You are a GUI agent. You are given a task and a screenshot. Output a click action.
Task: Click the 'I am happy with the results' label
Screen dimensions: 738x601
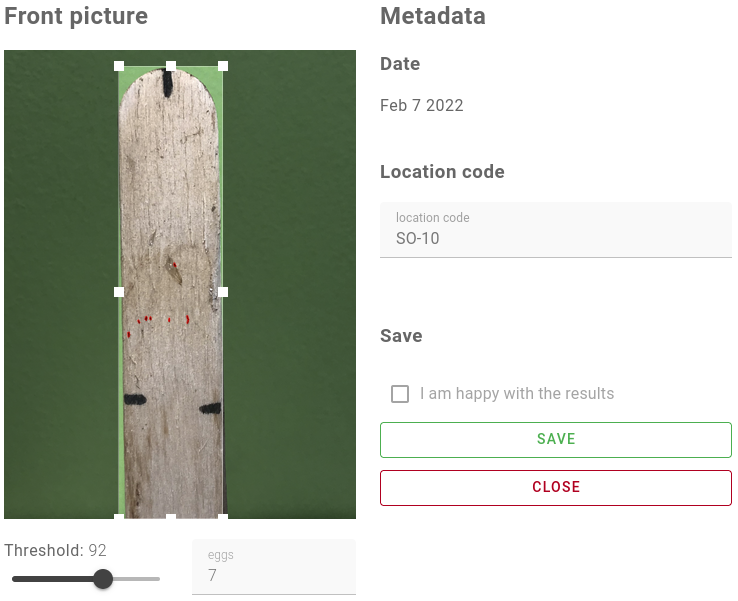517,394
